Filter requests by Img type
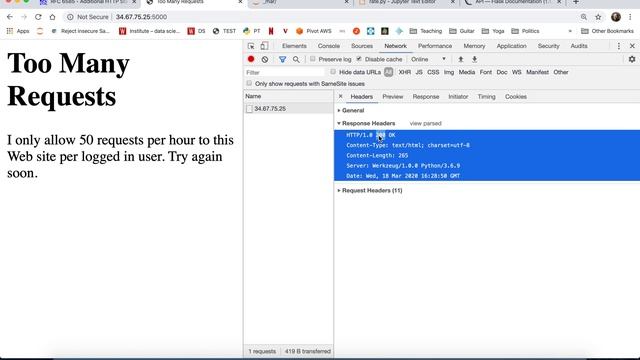The width and height of the screenshot is (640, 360). pos(449,72)
